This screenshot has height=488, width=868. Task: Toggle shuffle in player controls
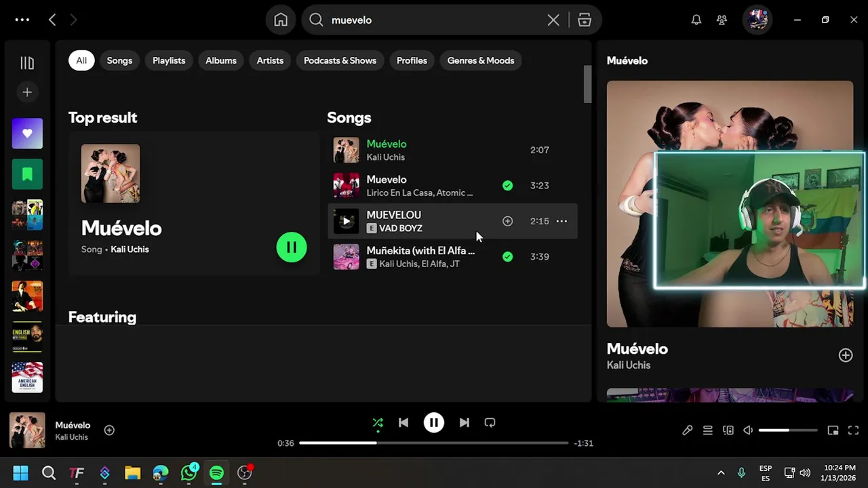pyautogui.click(x=378, y=423)
